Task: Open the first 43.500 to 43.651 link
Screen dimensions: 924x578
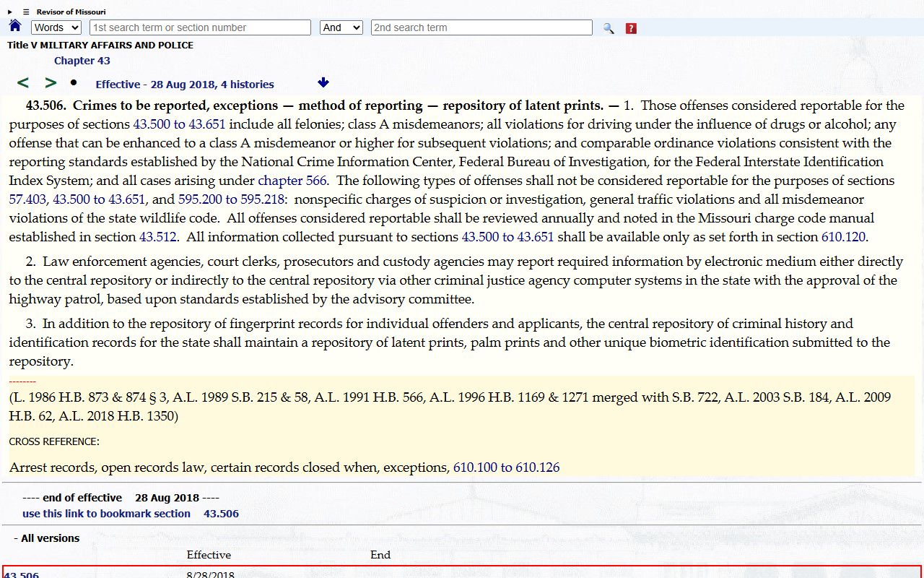Action: [x=179, y=124]
